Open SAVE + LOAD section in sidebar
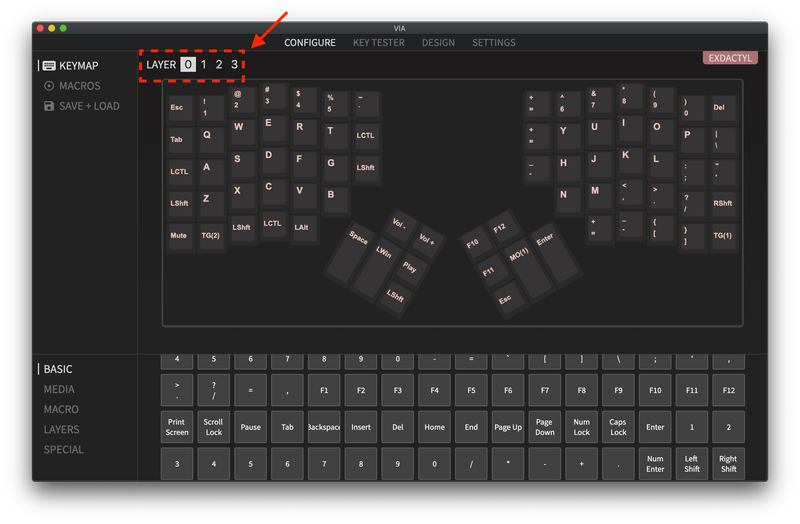This screenshot has width=800, height=524. coord(89,106)
